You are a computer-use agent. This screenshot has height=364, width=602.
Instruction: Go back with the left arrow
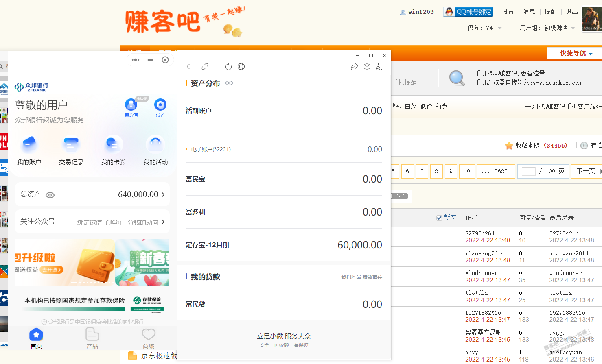(188, 67)
